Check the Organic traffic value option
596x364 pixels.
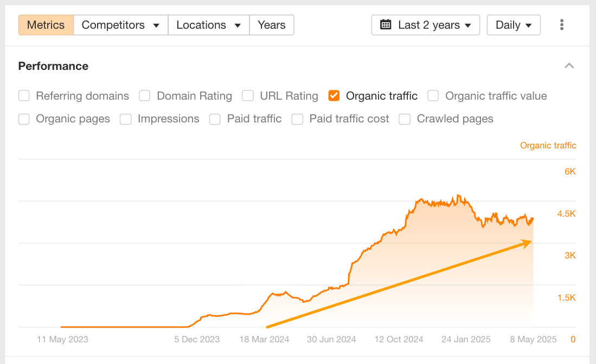click(433, 96)
